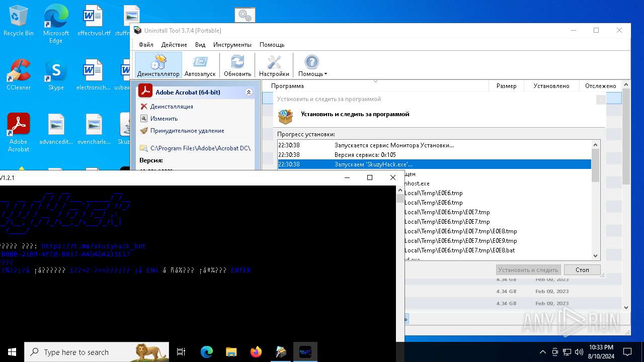Open the t.me/skuzyhack_bot link in console
The image size is (644, 362).
94,246
